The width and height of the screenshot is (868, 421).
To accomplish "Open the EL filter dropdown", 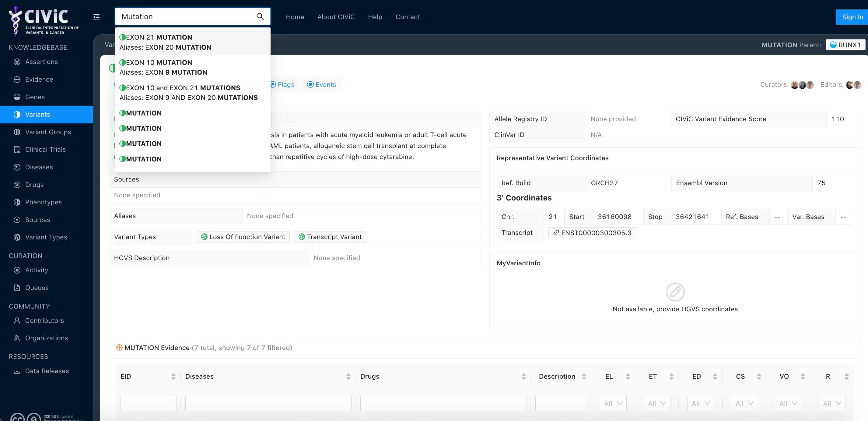I will [613, 403].
